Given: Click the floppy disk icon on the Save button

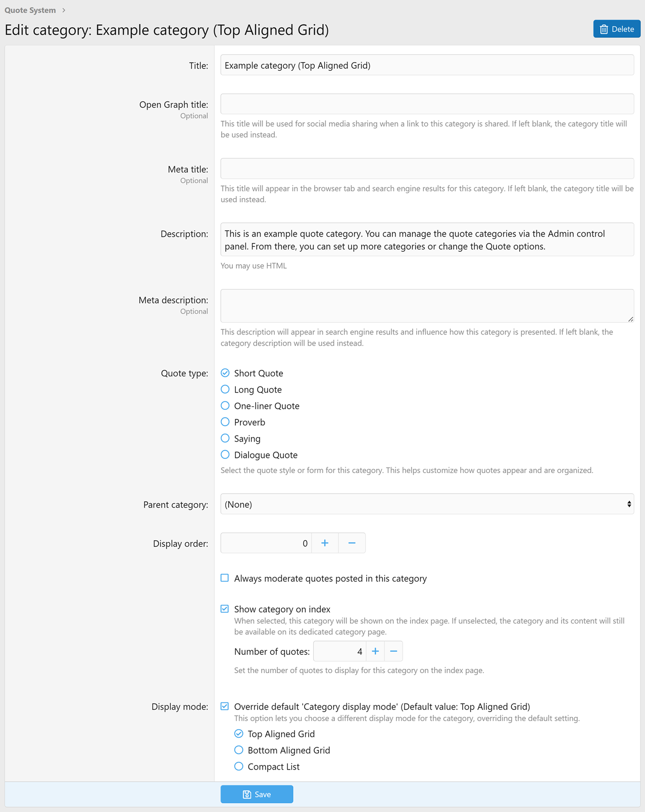Looking at the screenshot, I should tap(247, 794).
